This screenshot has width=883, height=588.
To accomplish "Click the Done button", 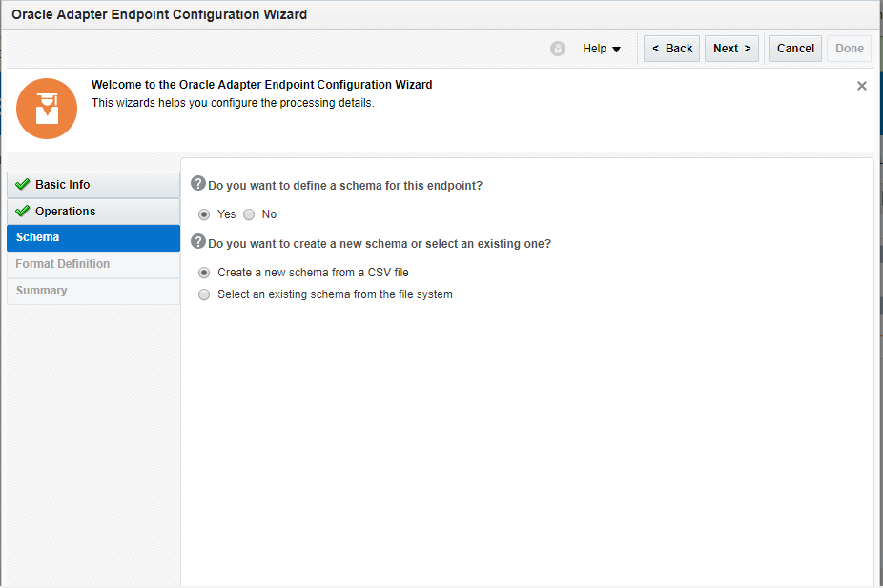I will tap(850, 49).
